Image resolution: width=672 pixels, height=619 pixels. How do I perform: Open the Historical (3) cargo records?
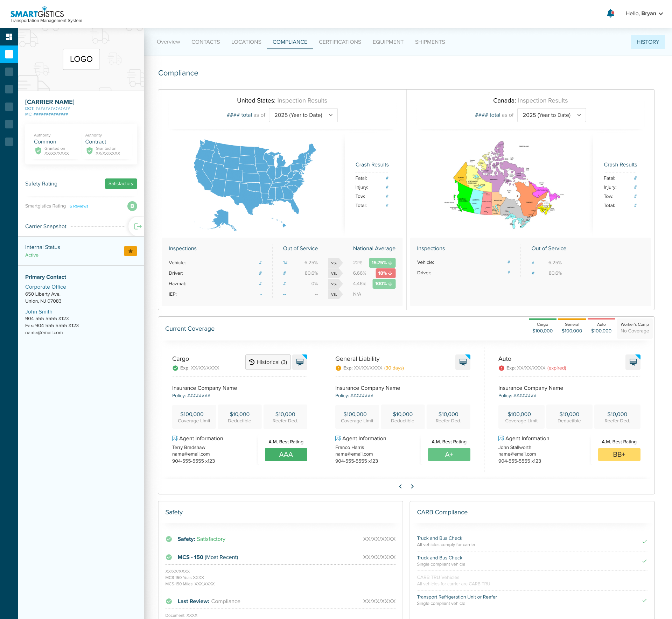268,362
